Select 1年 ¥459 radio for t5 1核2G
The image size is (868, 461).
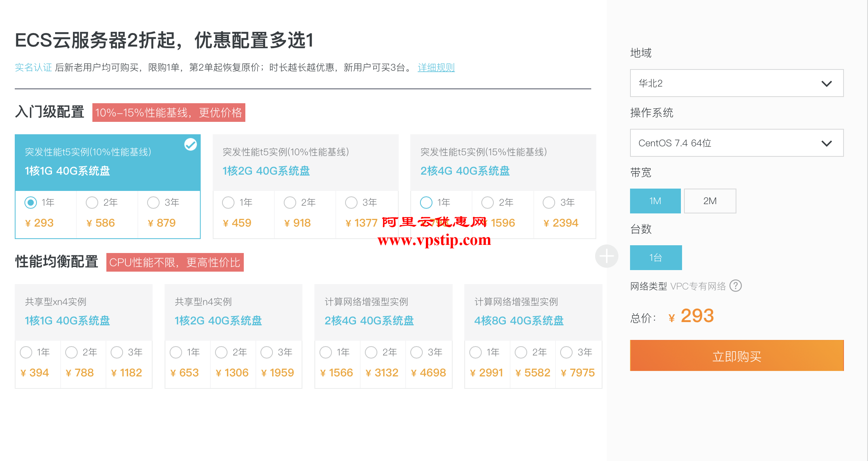[x=228, y=202]
